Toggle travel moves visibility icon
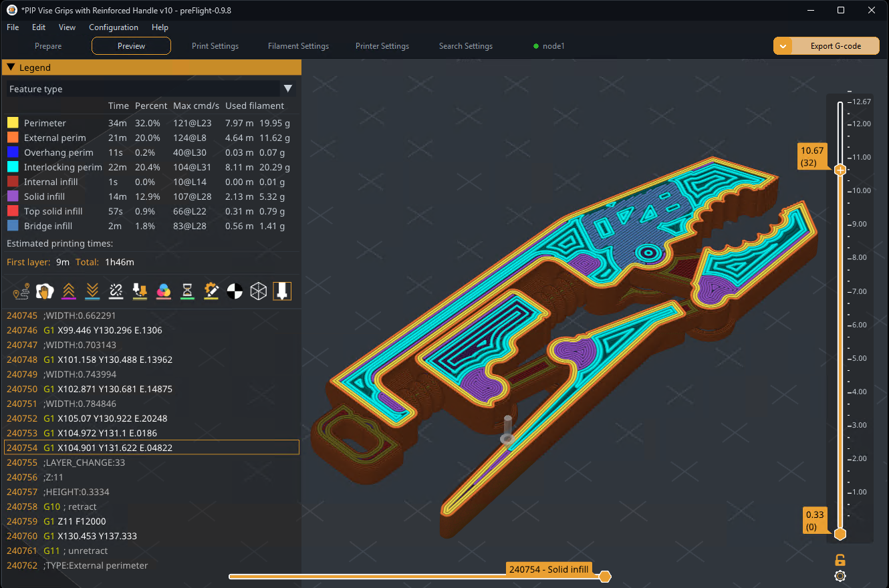This screenshot has height=588, width=889. (x=21, y=291)
